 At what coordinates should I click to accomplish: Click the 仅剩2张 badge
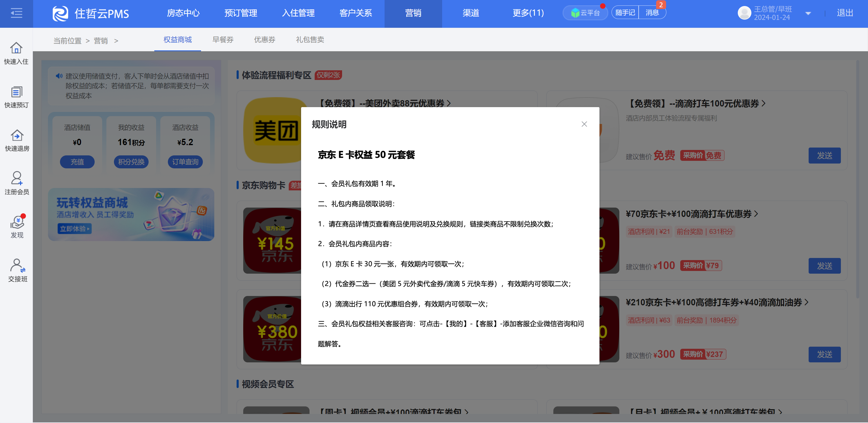click(x=328, y=75)
